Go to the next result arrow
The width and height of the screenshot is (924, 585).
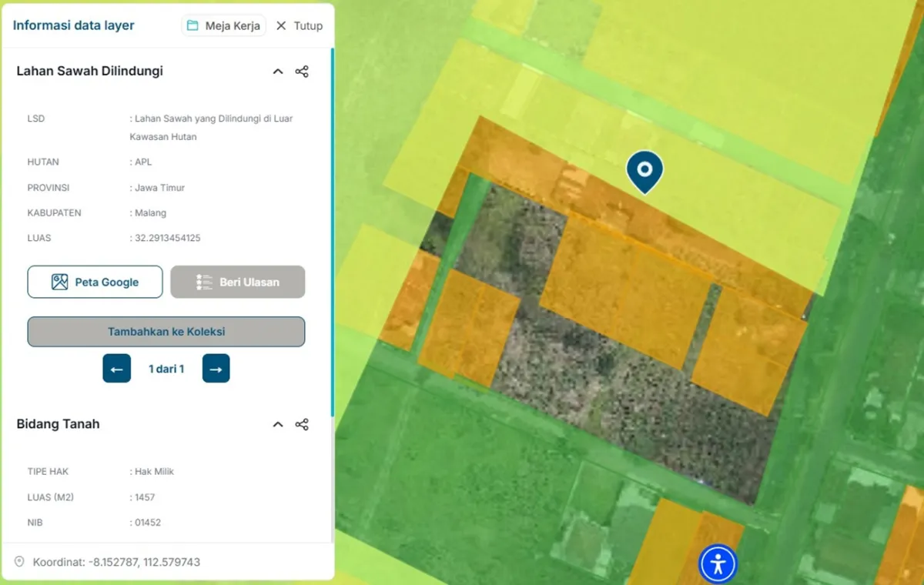(216, 369)
